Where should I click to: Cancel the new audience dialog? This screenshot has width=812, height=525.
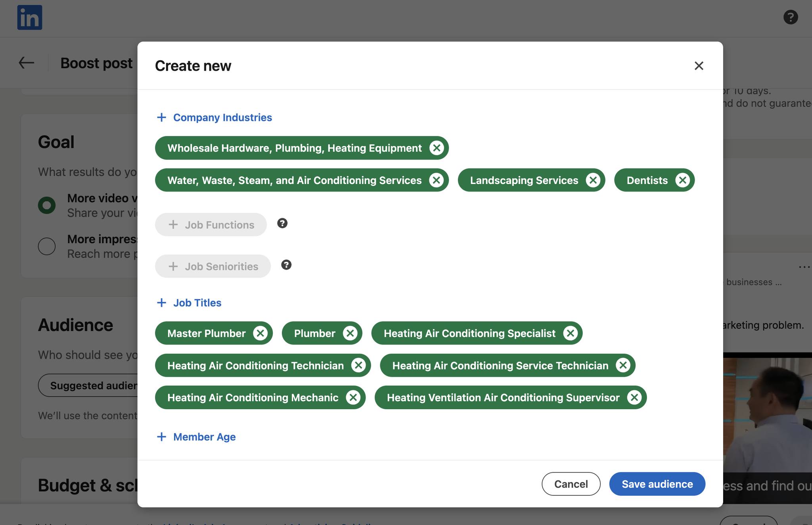(571, 484)
